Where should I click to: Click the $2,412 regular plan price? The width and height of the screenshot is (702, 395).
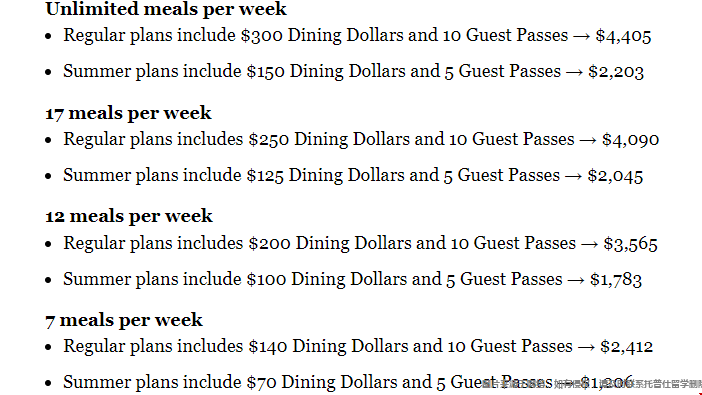627,347
